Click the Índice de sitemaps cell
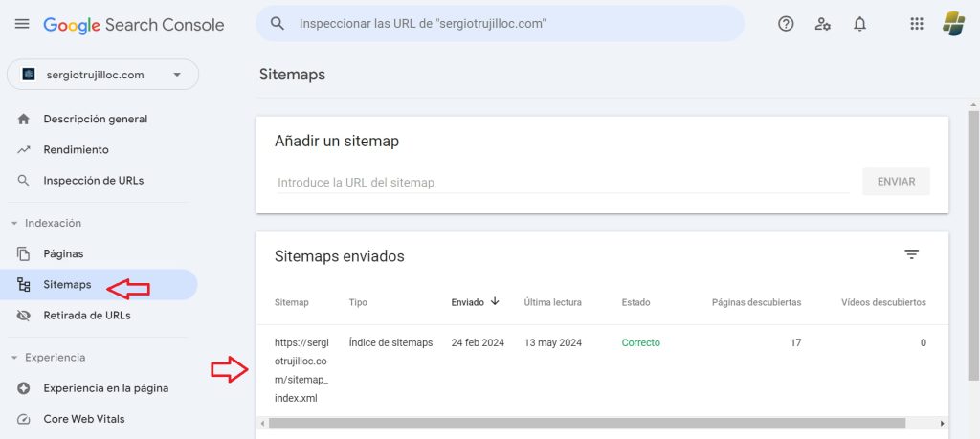Image resolution: width=980 pixels, height=439 pixels. tap(390, 342)
